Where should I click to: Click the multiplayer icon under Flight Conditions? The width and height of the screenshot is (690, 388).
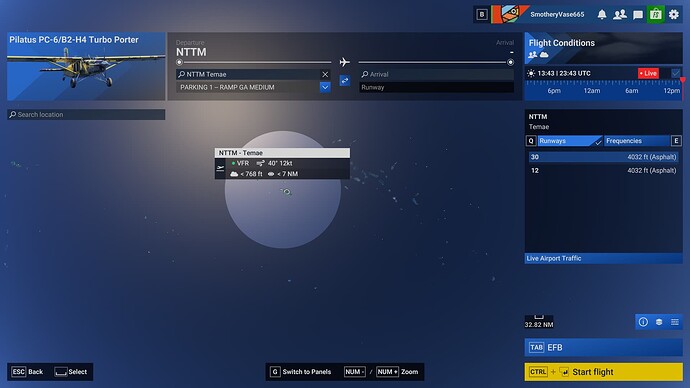coord(532,55)
